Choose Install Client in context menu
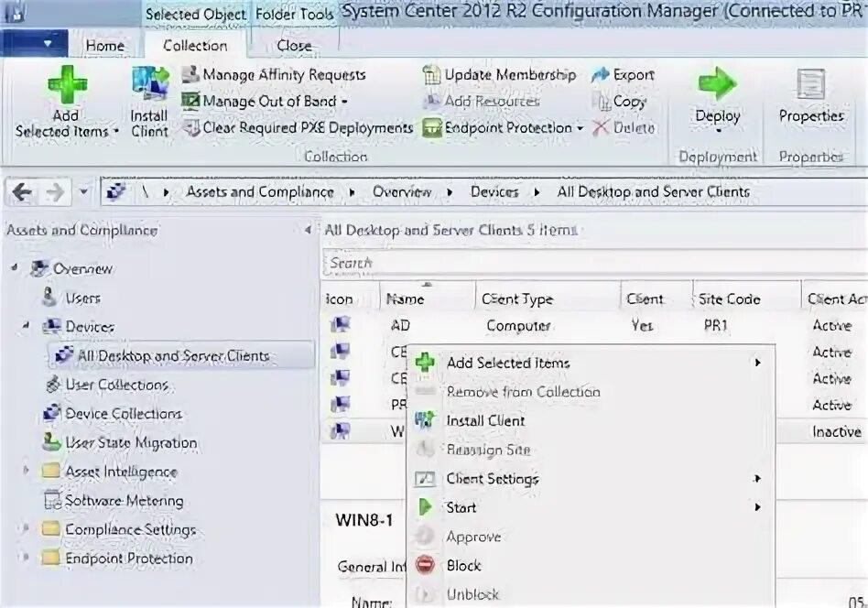 [590, 421]
